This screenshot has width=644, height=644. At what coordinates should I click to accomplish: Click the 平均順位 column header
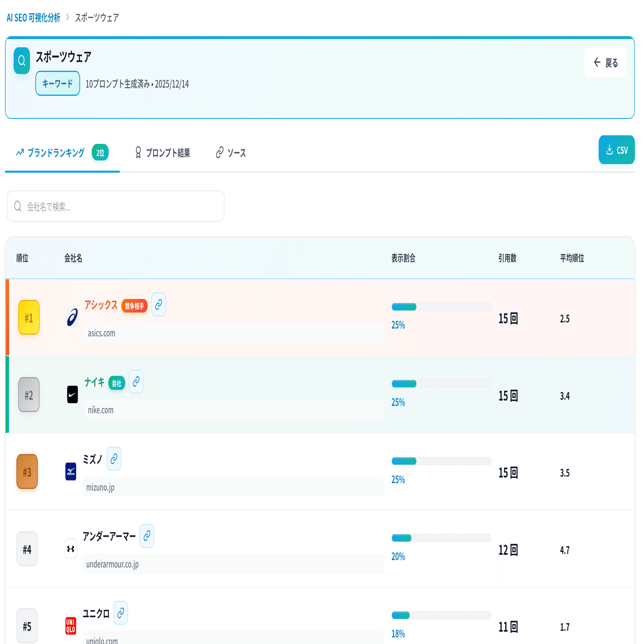point(572,258)
